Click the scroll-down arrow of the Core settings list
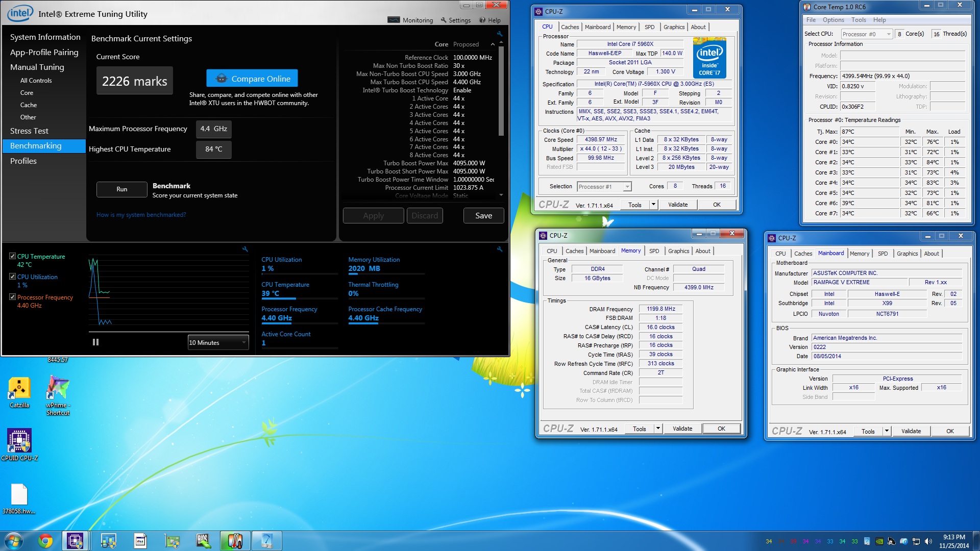The height and width of the screenshot is (551, 980). [501, 195]
